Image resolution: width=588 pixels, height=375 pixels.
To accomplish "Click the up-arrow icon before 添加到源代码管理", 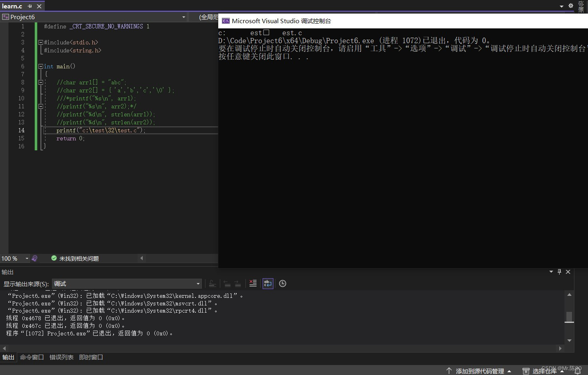I will pyautogui.click(x=449, y=371).
